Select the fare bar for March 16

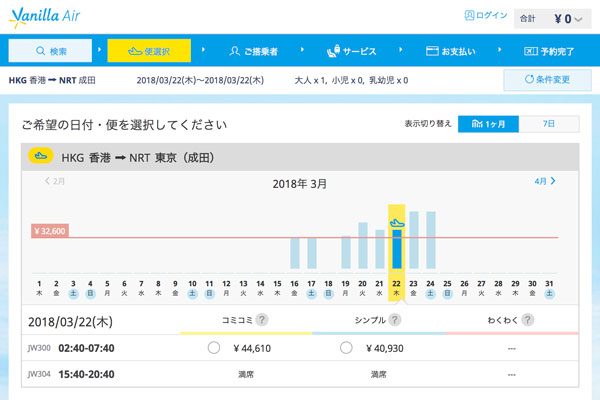(295, 253)
